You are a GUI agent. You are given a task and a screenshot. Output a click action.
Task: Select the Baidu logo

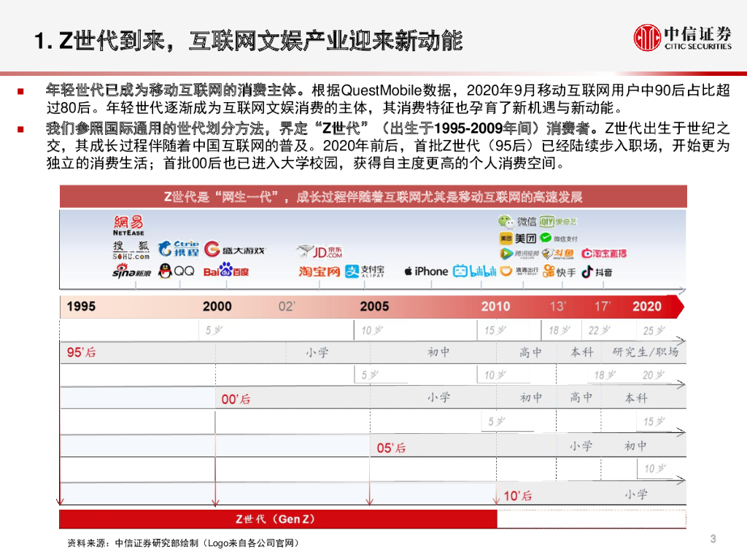226,270
